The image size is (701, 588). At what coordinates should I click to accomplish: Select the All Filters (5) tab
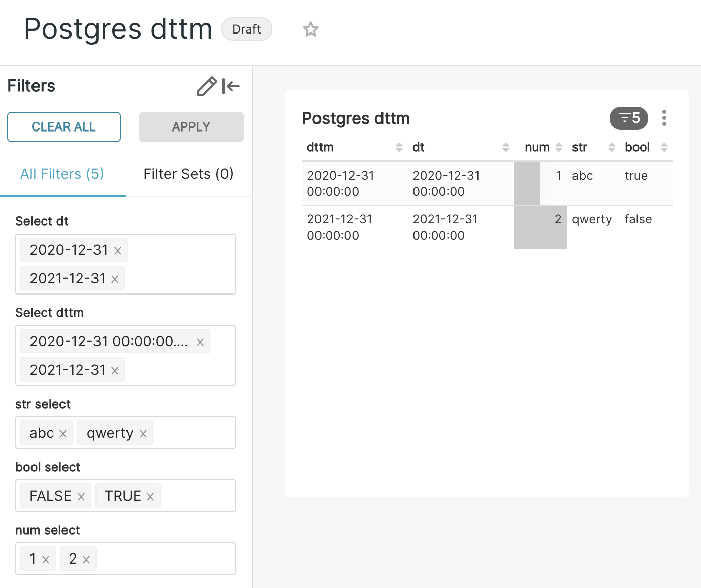(x=62, y=174)
